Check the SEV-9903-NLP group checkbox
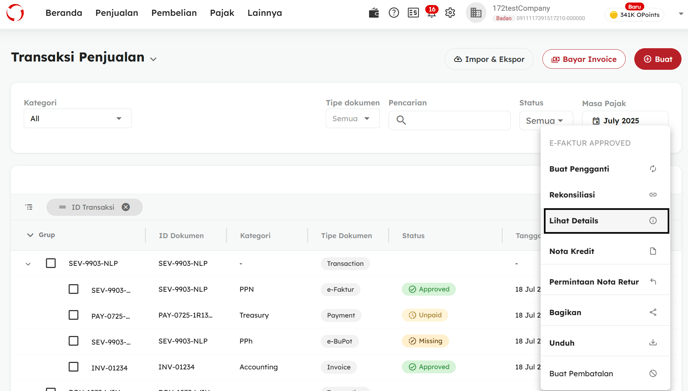688x391 pixels. pos(51,263)
